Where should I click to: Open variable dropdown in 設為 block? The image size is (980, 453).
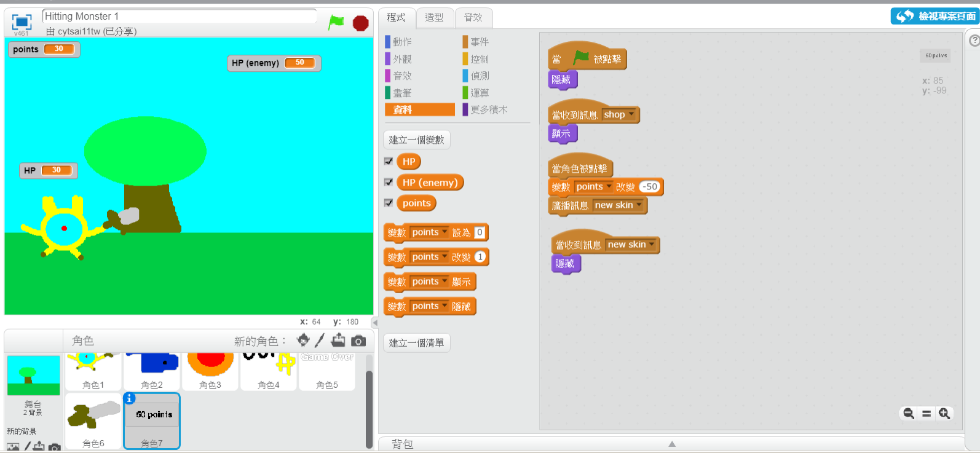pos(430,232)
